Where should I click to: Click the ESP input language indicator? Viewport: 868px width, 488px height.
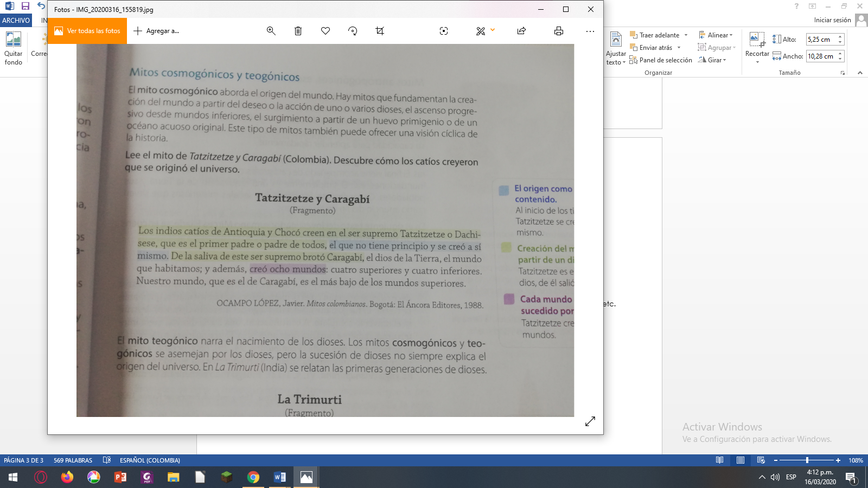tap(791, 477)
